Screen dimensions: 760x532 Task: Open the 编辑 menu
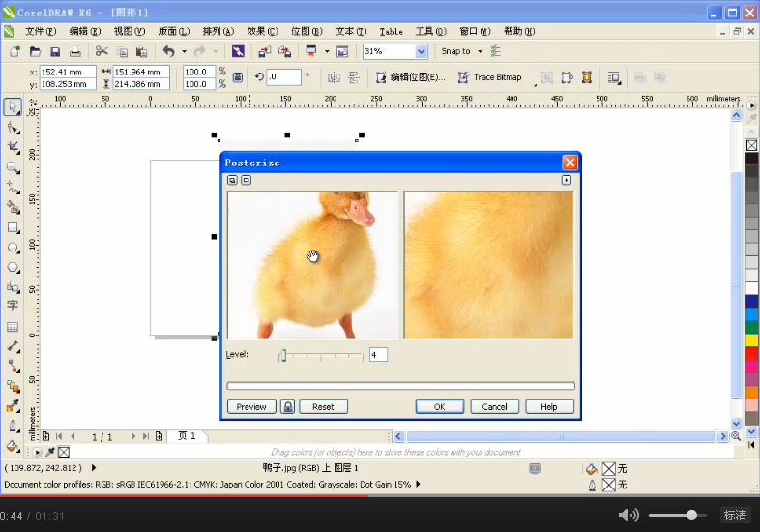85,32
